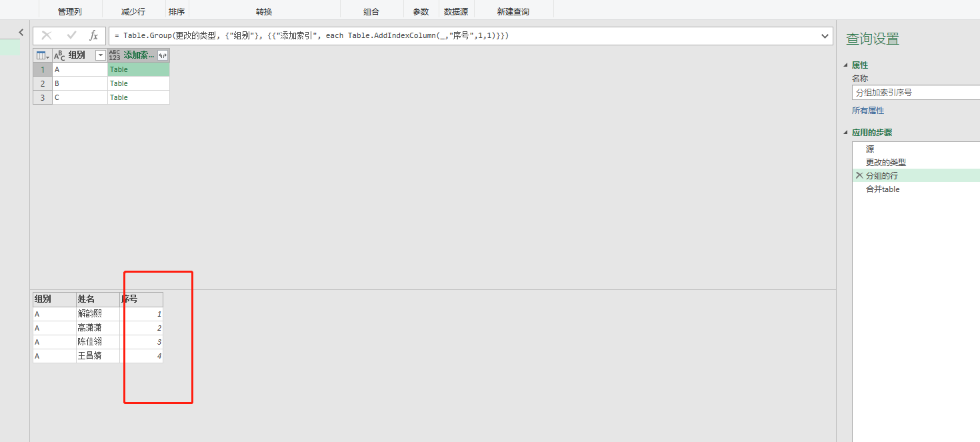Screen dimensions: 980x442
Task: Collapse the 属性 section triangle
Action: click(847, 65)
